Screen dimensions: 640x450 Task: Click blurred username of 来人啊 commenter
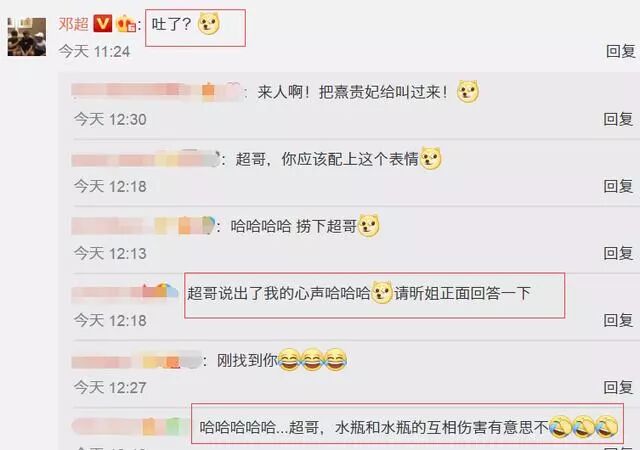tap(157, 91)
